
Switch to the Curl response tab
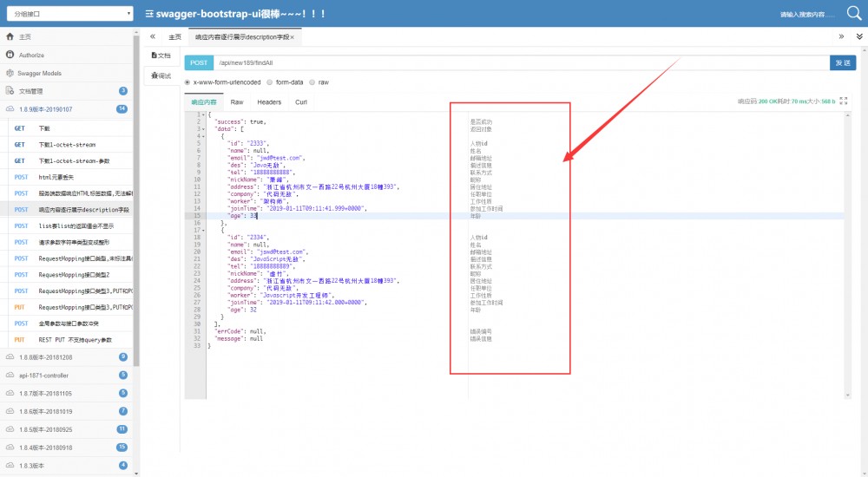(301, 101)
